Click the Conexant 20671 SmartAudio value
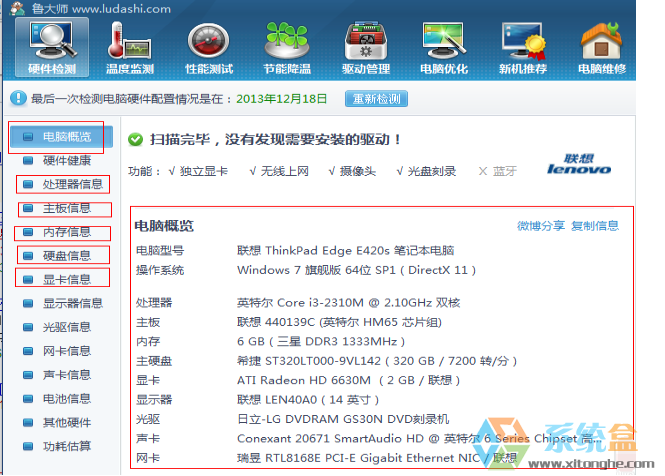This screenshot has height=476, width=665. [419, 439]
